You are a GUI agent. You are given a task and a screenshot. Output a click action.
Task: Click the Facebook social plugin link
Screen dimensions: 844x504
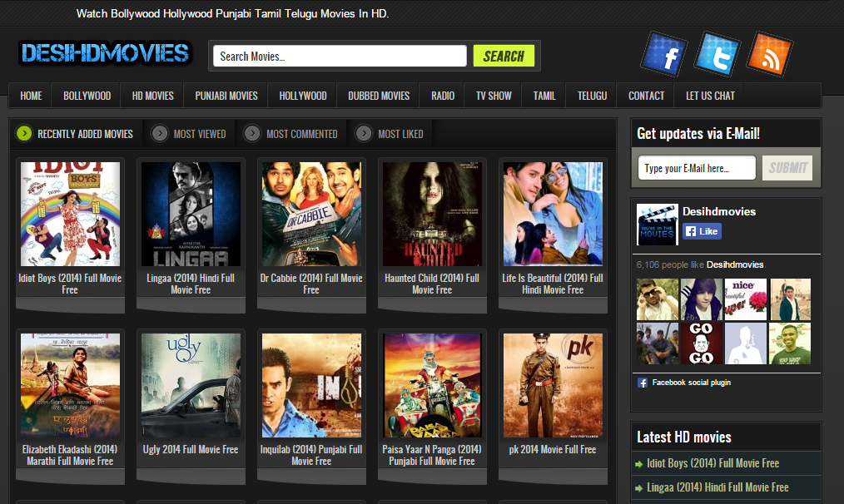[691, 383]
